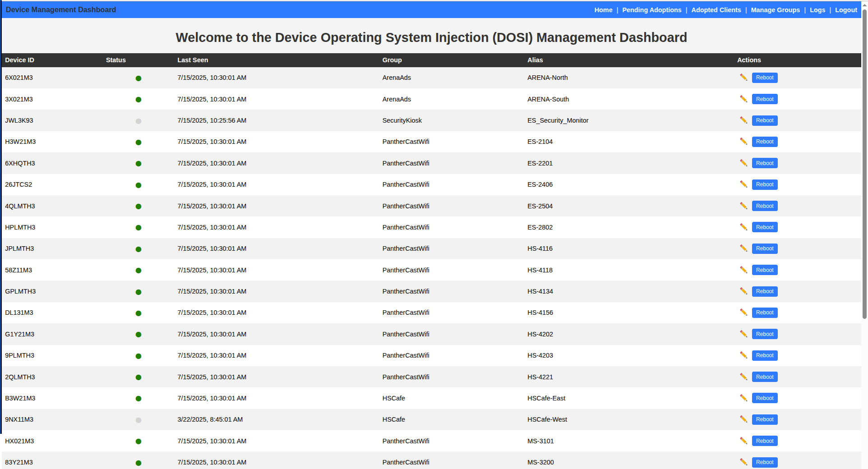Click the Status column header
The height and width of the screenshot is (469, 868).
point(116,60)
